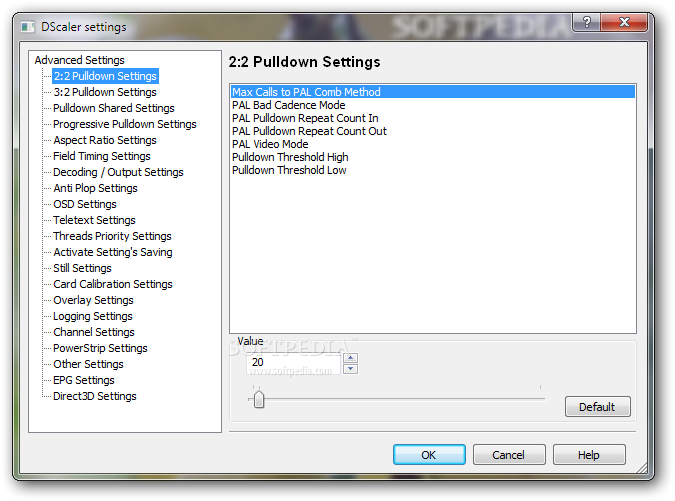675x501 pixels.
Task: Open Help via the Help button
Action: pyautogui.click(x=589, y=455)
